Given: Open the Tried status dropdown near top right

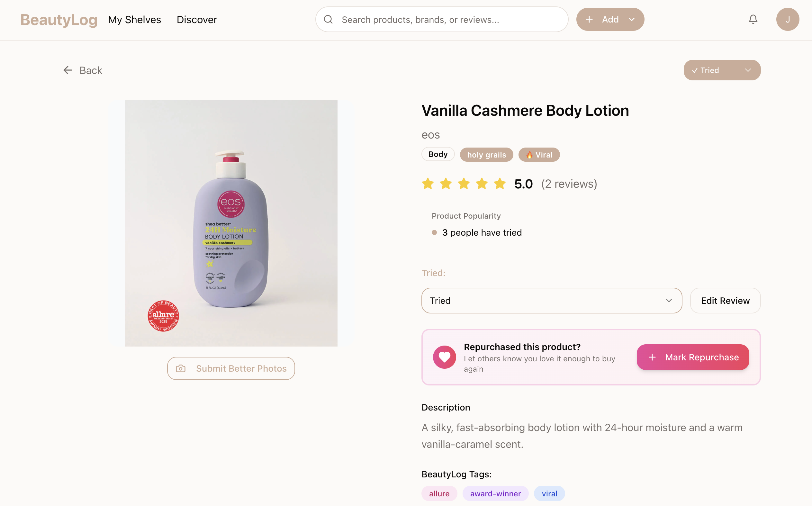Looking at the screenshot, I should click(x=722, y=70).
